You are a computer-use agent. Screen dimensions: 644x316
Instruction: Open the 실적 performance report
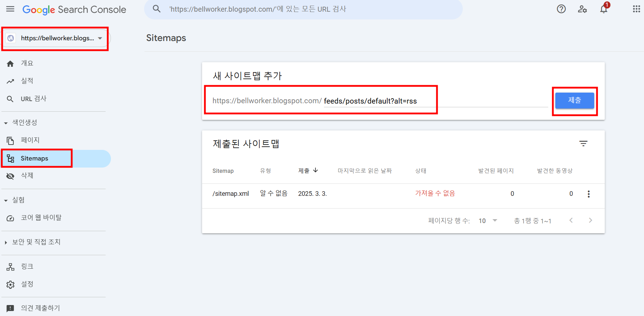pyautogui.click(x=27, y=81)
